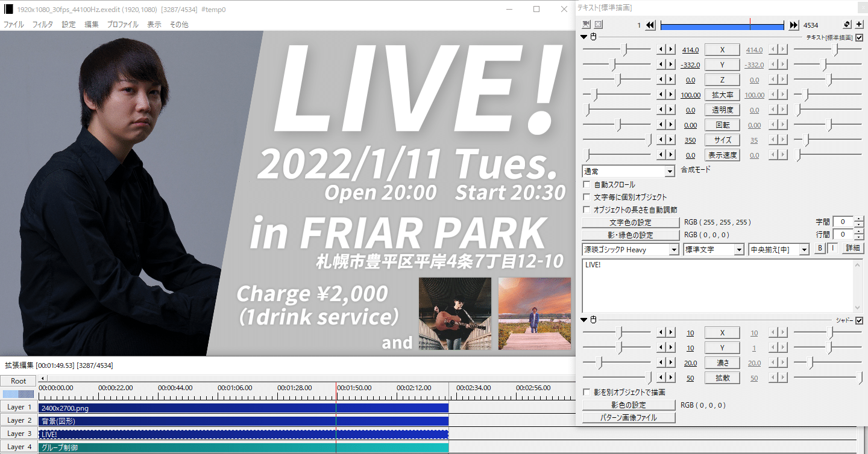The image size is (868, 454).
Task: Enable 自動スクロール checkbox
Action: pos(587,184)
